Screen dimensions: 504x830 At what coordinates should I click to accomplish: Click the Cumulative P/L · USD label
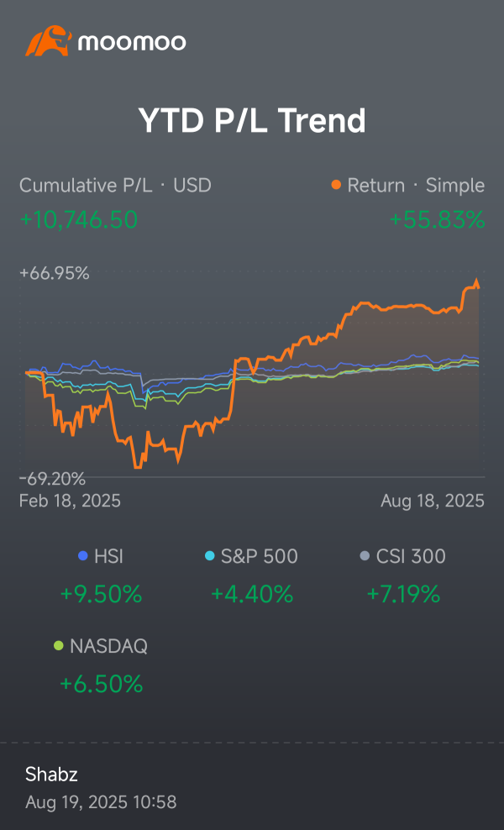coord(115,186)
